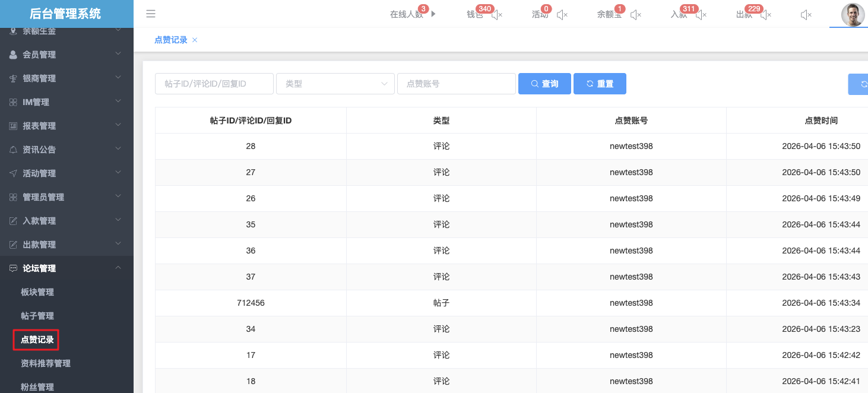Click the 重置 reset button
868x393 pixels.
600,84
